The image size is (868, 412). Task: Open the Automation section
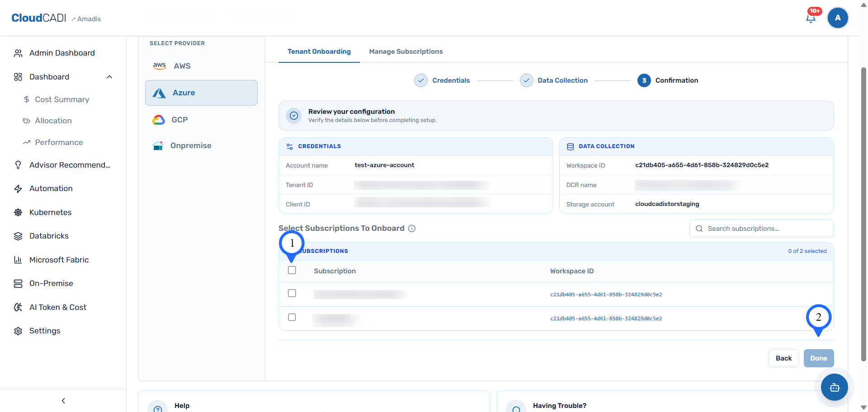point(51,189)
